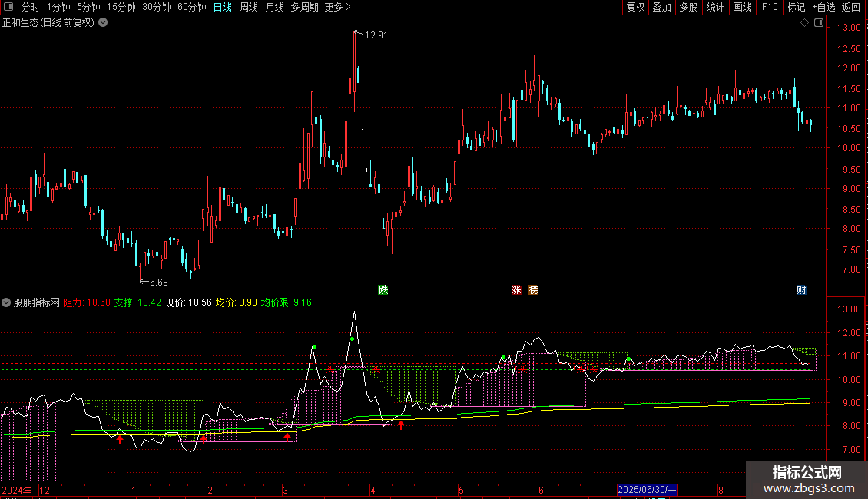This screenshot has width=868, height=499.
Task: Open the 画线 drawing tools
Action: (742, 7)
